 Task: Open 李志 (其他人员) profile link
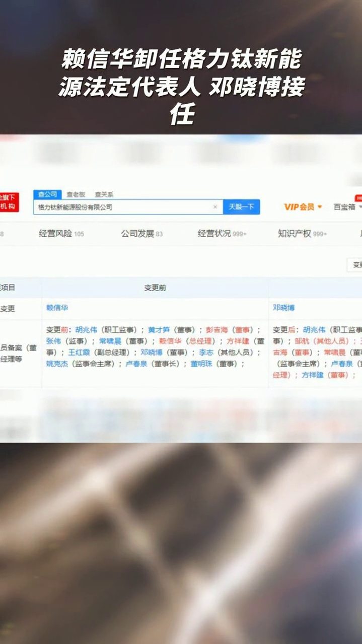pos(206,352)
